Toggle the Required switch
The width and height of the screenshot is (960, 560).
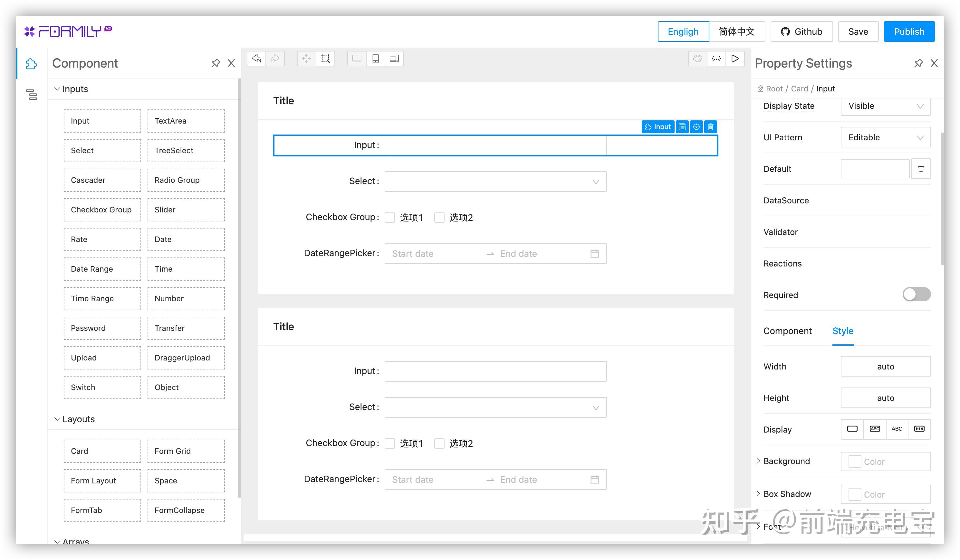[x=916, y=294]
